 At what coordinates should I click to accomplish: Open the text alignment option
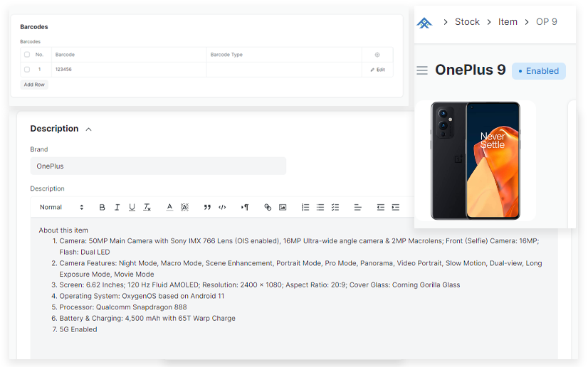click(358, 207)
